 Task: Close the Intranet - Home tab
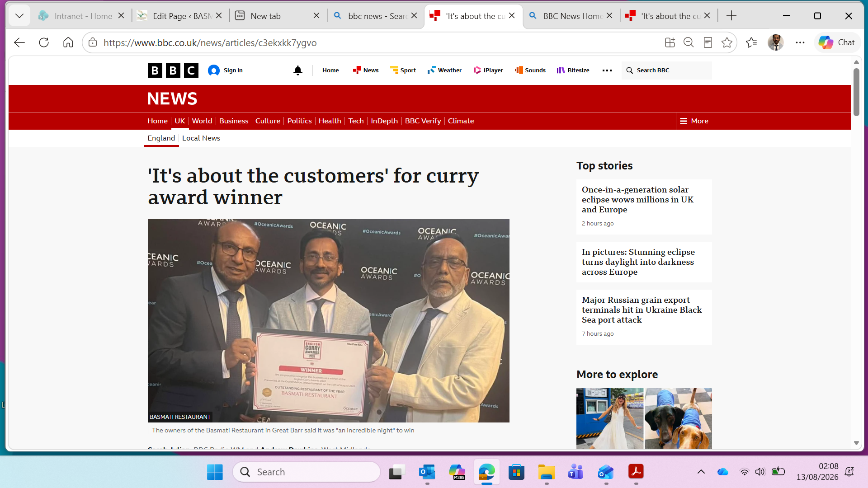[121, 16]
